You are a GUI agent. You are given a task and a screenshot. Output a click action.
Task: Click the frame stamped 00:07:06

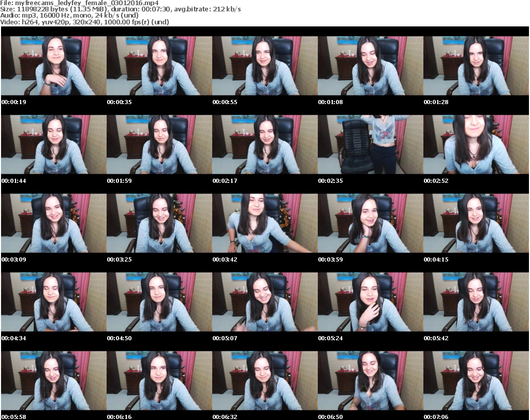(x=476, y=381)
